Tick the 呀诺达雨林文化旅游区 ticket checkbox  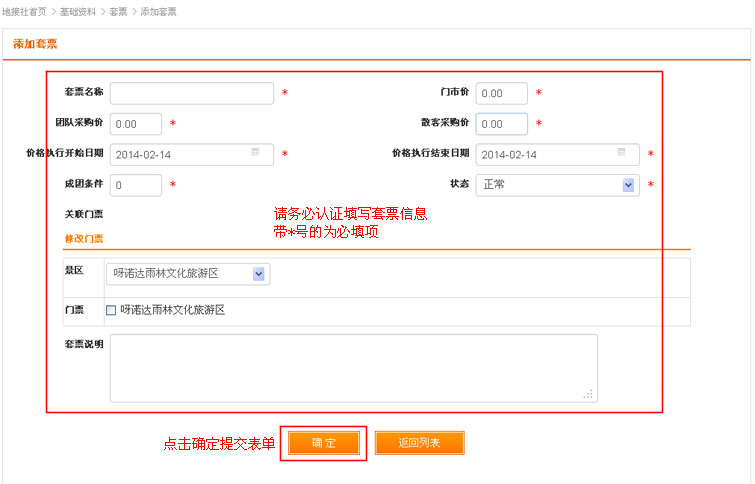(111, 310)
